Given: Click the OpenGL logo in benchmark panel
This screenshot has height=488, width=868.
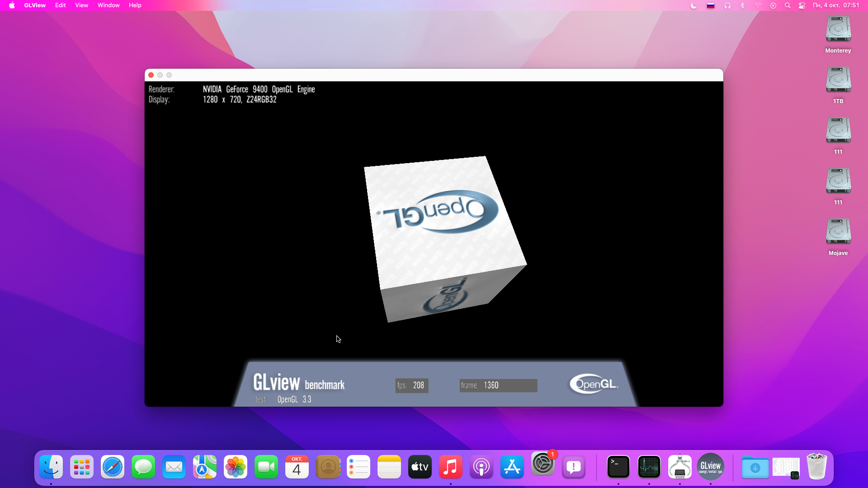Looking at the screenshot, I should (x=593, y=384).
